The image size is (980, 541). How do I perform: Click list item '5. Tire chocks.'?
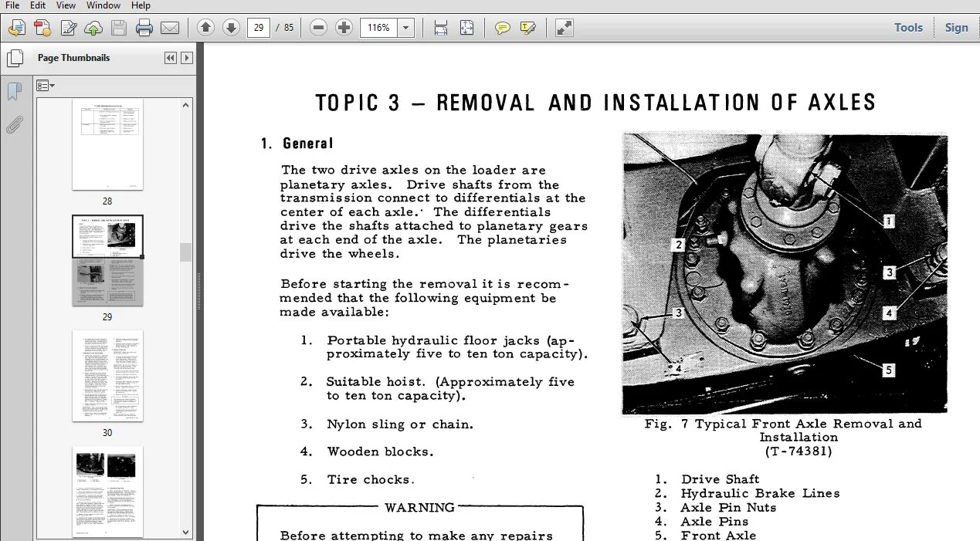point(358,479)
